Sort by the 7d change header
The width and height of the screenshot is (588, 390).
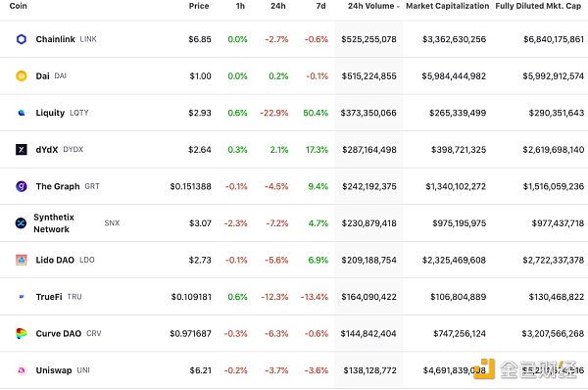pyautogui.click(x=321, y=6)
